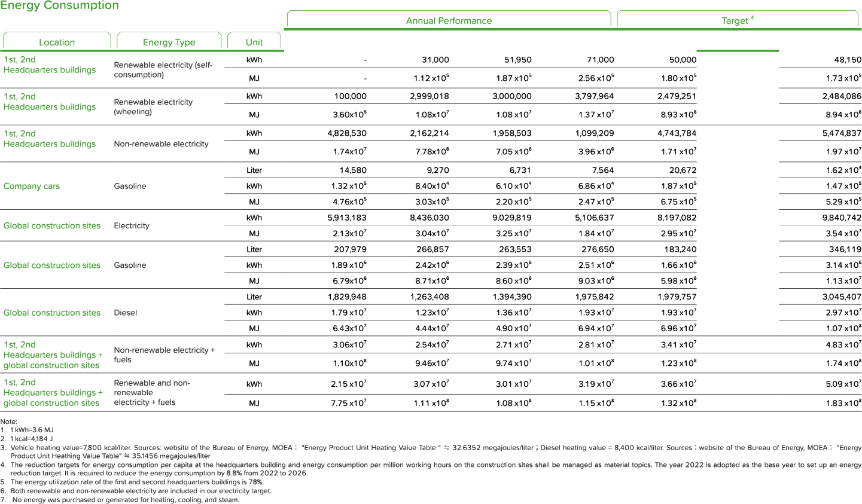Click the "Unit" column header
Image resolution: width=862 pixels, height=504 pixels.
coord(254,42)
